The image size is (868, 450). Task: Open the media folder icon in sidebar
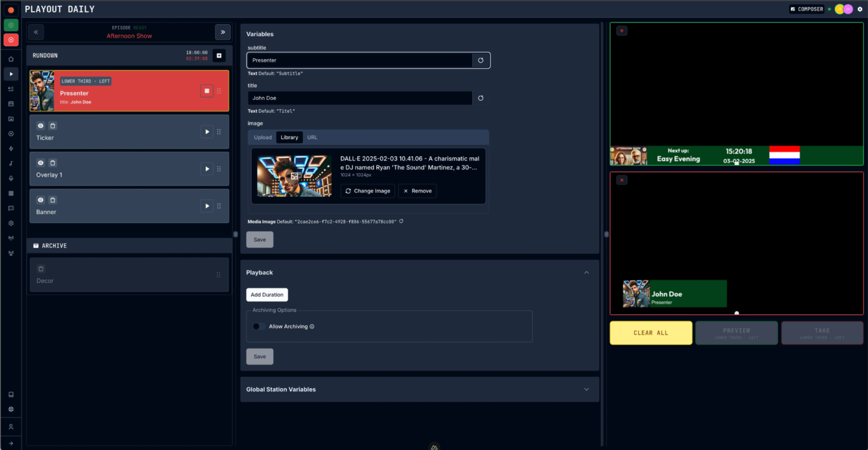[11, 119]
